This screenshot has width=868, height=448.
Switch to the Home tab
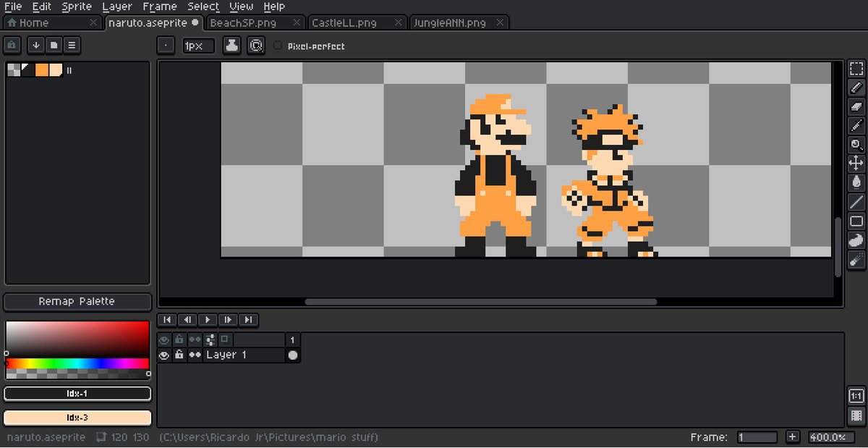point(51,23)
